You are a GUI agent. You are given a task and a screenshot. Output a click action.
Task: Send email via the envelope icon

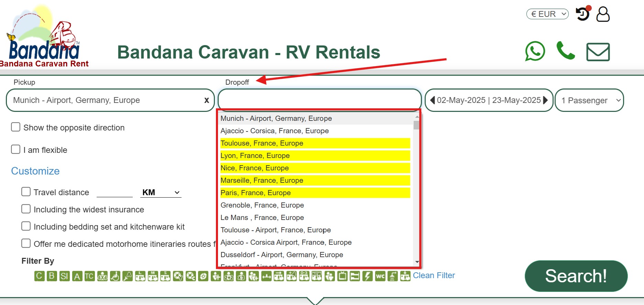click(x=598, y=52)
